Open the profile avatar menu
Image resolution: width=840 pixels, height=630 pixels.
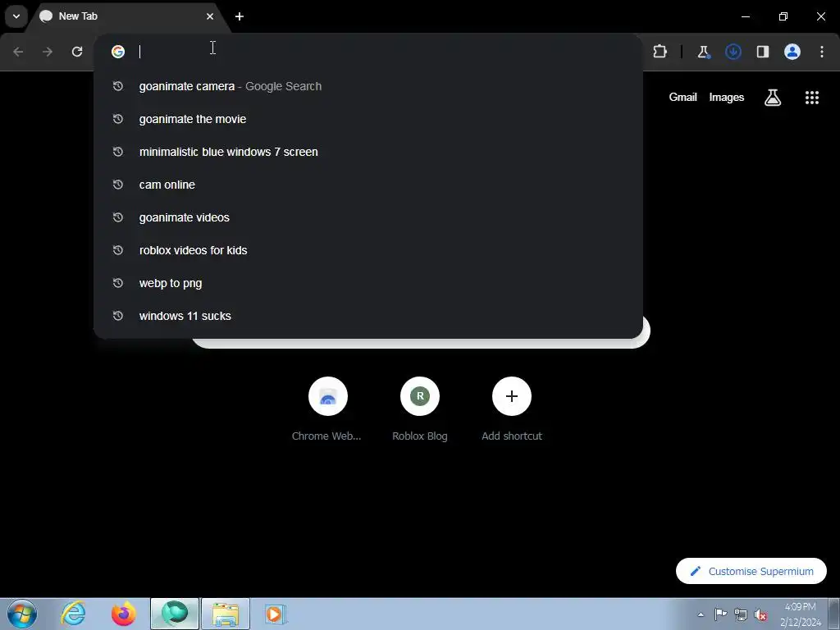pyautogui.click(x=792, y=52)
